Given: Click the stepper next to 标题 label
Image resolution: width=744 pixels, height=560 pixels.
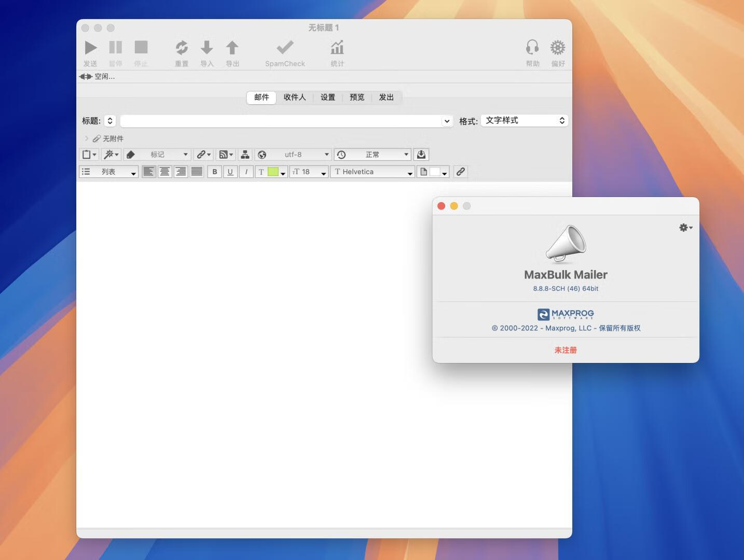Looking at the screenshot, I should 110,121.
